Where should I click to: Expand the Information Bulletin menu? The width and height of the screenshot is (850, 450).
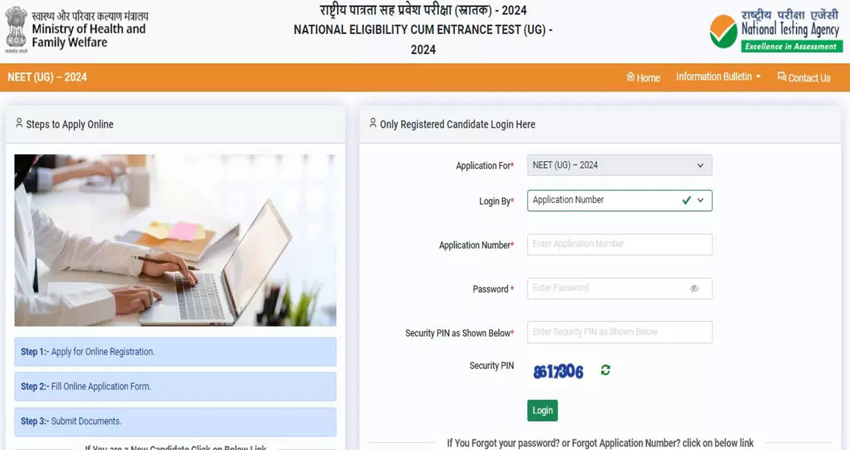(x=718, y=77)
